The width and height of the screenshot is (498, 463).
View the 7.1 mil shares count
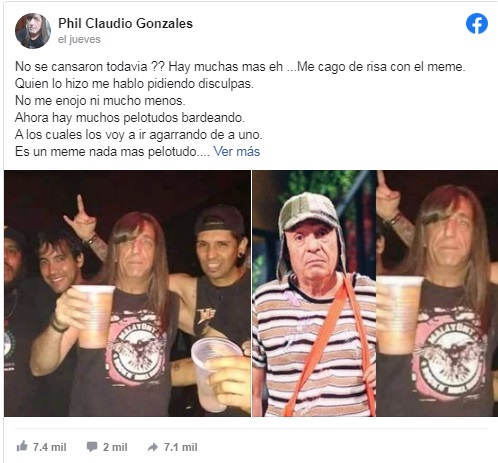tap(180, 447)
